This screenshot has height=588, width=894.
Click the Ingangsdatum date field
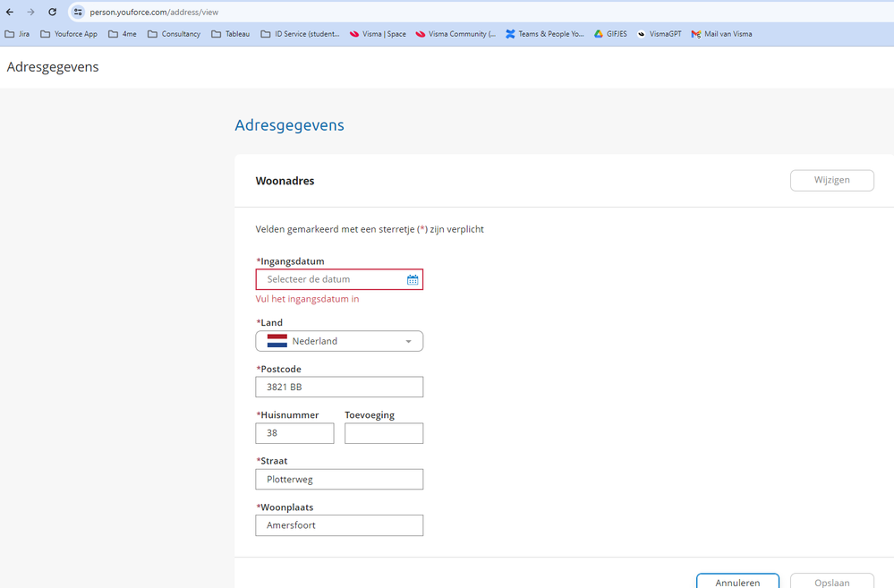(x=339, y=279)
